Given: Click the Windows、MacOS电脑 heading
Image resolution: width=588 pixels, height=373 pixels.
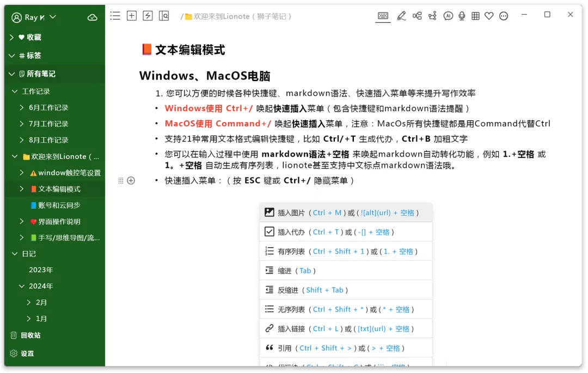Looking at the screenshot, I should [205, 76].
